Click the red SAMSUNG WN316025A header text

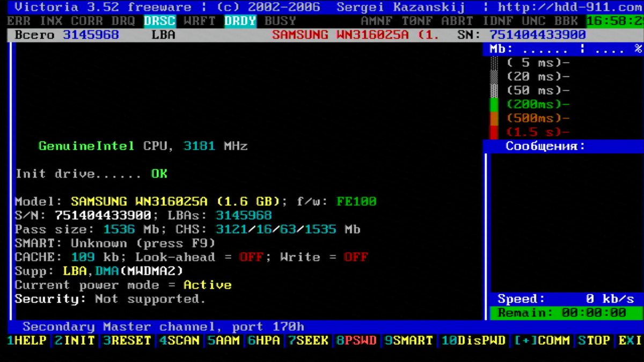tap(356, 35)
